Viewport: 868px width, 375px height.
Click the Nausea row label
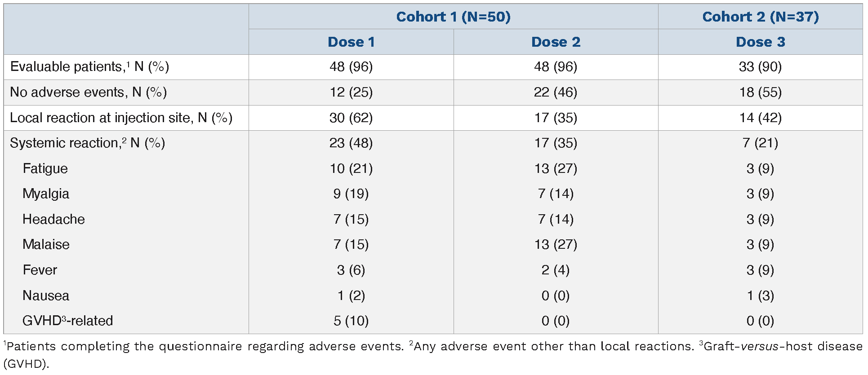[x=46, y=296]
